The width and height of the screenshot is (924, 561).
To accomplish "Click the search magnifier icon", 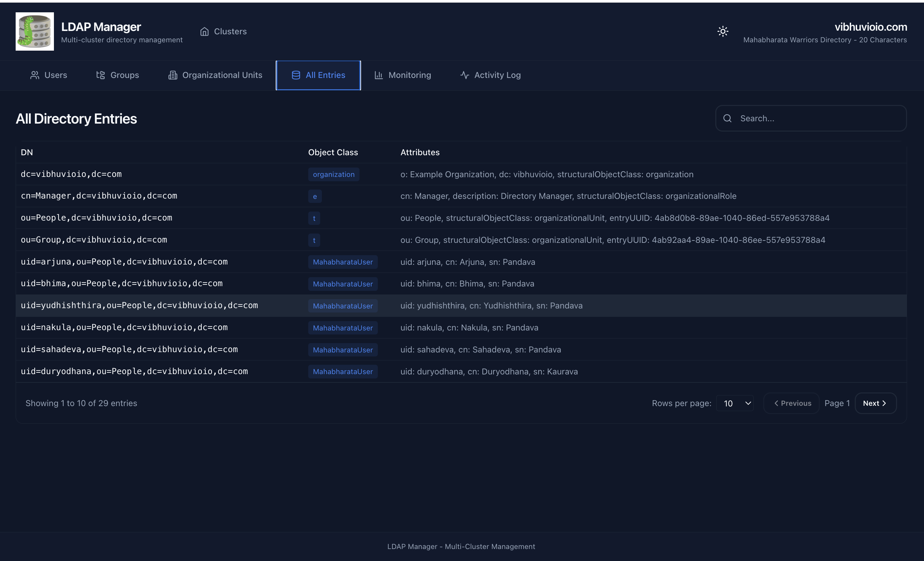I will click(x=727, y=118).
